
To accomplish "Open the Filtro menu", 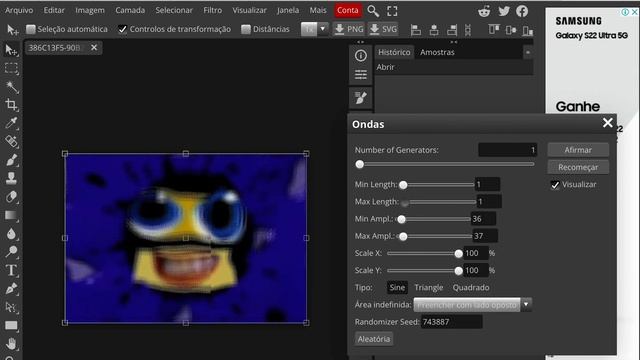I will click(x=213, y=10).
